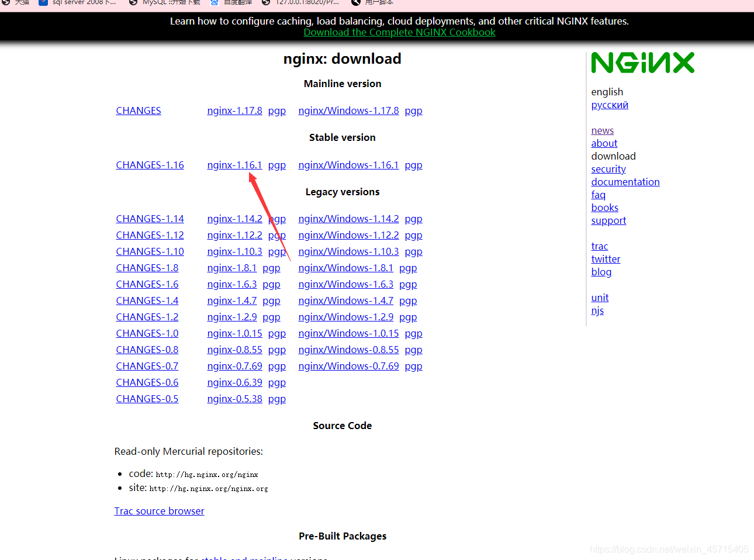Open the news sidebar link
This screenshot has height=560, width=754.
pyautogui.click(x=602, y=130)
